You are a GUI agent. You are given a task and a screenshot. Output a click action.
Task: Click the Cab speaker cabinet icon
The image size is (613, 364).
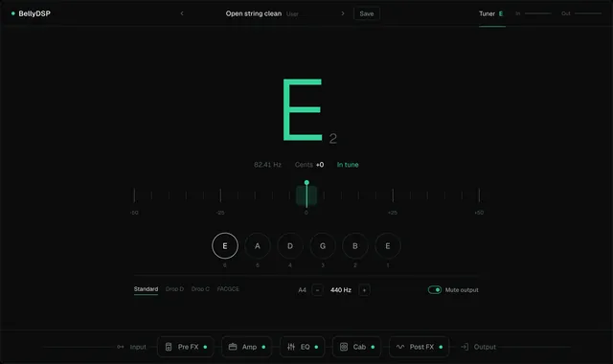tap(344, 347)
